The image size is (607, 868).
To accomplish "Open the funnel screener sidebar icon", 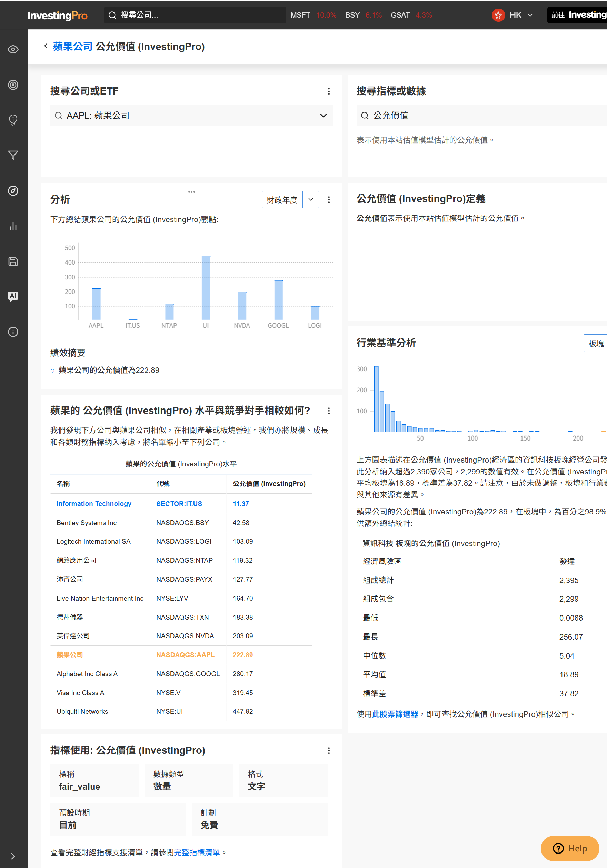I will point(13,155).
